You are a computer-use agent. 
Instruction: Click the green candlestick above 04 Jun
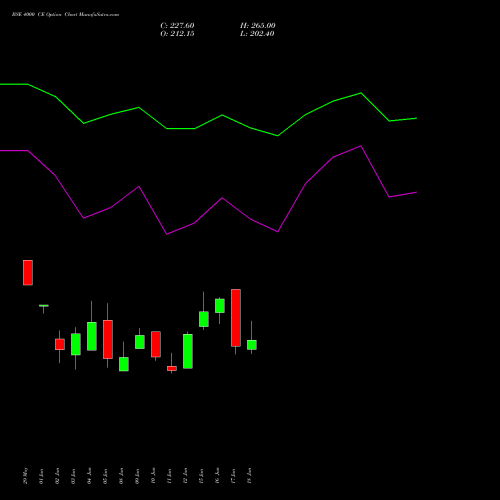click(92, 336)
